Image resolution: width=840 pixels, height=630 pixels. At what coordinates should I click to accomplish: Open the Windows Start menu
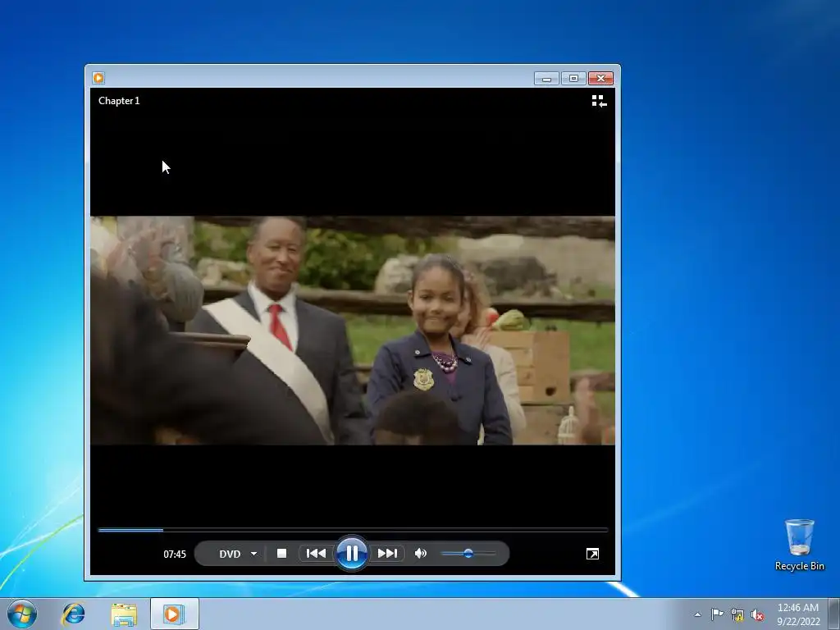[22, 614]
